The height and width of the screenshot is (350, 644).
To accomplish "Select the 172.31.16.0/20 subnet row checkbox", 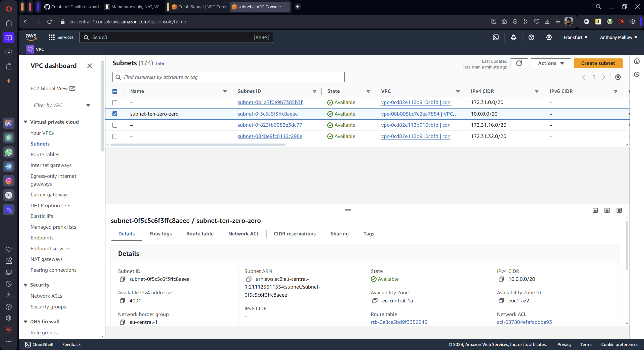I will pos(115,125).
